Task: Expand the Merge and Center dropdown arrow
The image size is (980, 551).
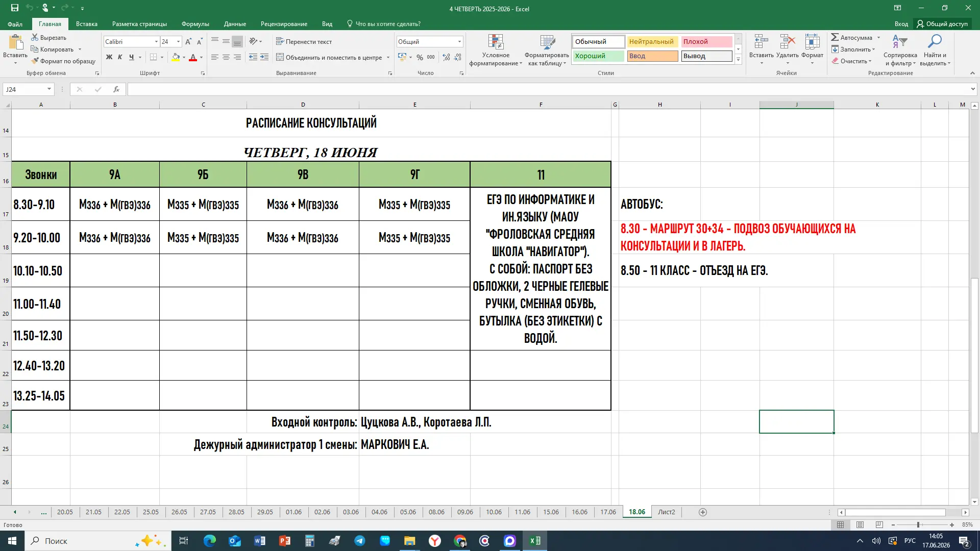Action: tap(388, 58)
